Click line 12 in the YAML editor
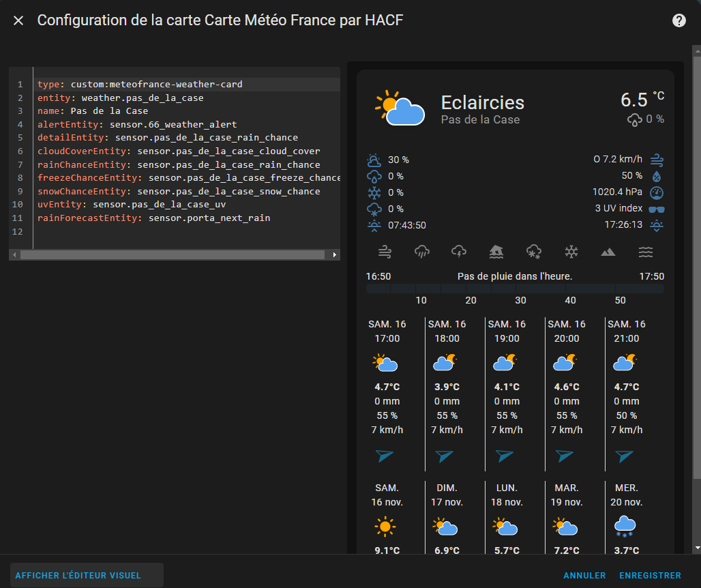Viewport: 701px width, 588px height. [184, 232]
